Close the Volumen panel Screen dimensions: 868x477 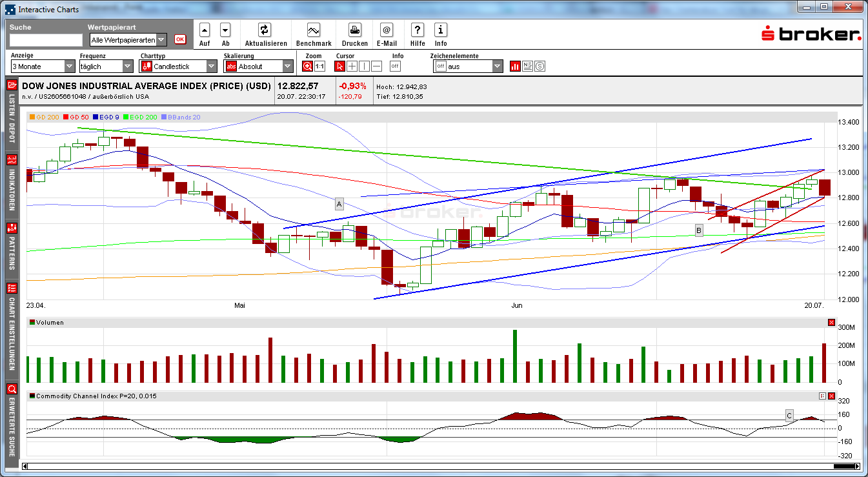coord(831,322)
